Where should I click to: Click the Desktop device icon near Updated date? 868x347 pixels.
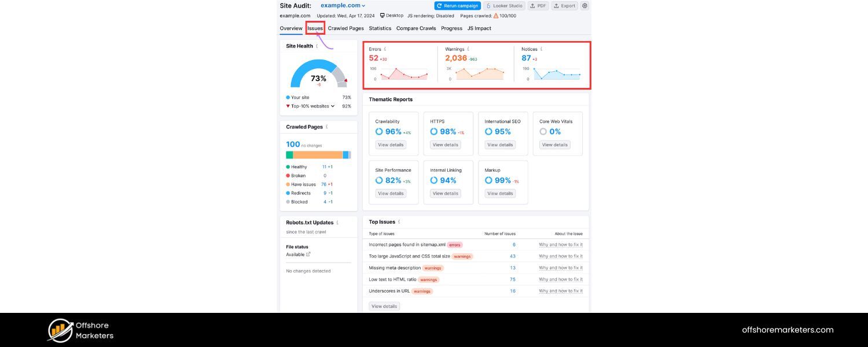point(381,16)
